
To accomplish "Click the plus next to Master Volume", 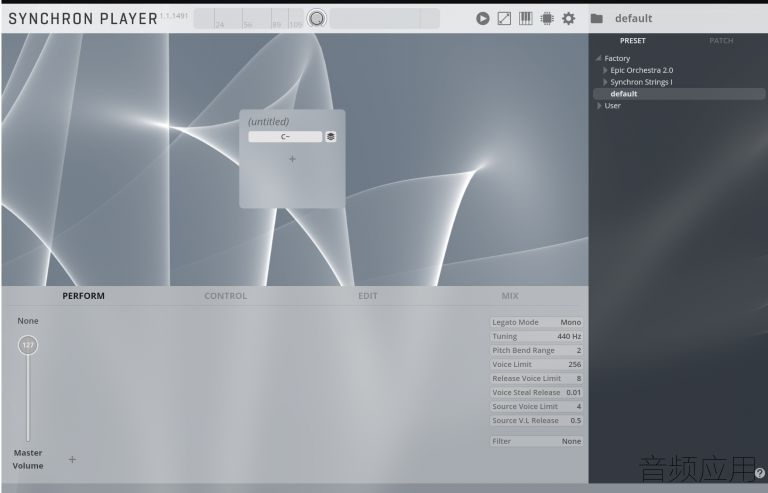I will click(72, 459).
